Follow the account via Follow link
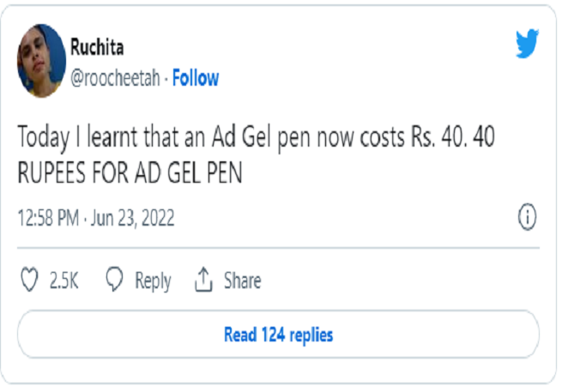 (196, 78)
